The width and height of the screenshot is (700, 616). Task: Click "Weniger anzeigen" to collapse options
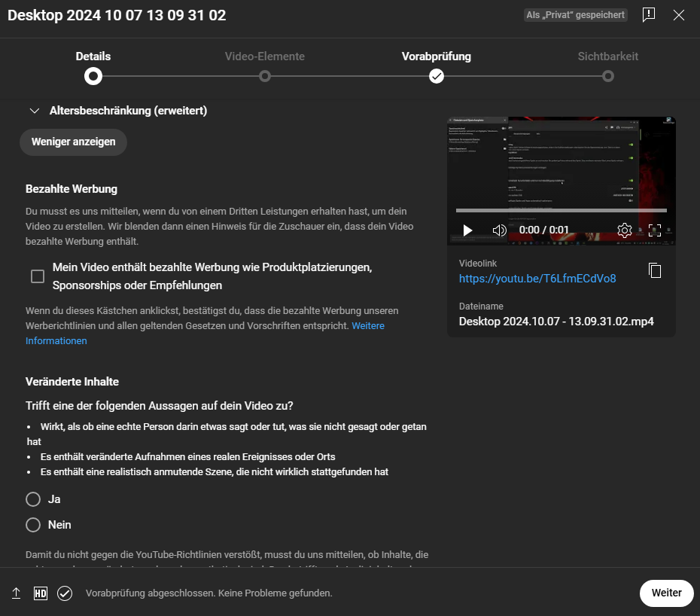pyautogui.click(x=73, y=142)
